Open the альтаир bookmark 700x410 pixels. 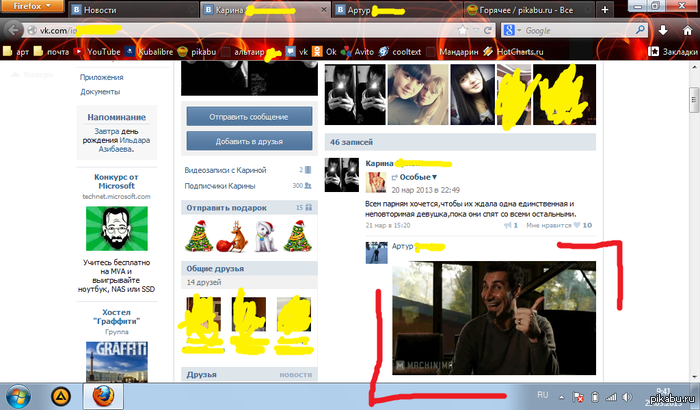[243, 52]
